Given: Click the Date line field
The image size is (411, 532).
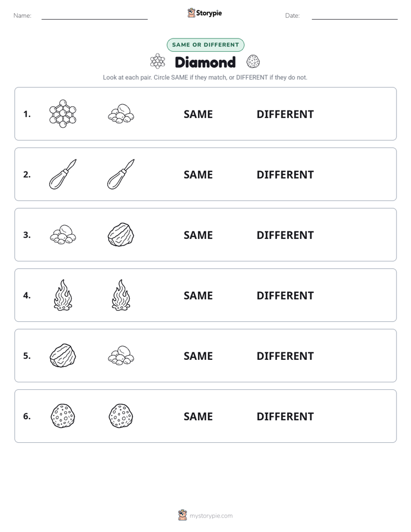Looking at the screenshot, I should tap(355, 16).
